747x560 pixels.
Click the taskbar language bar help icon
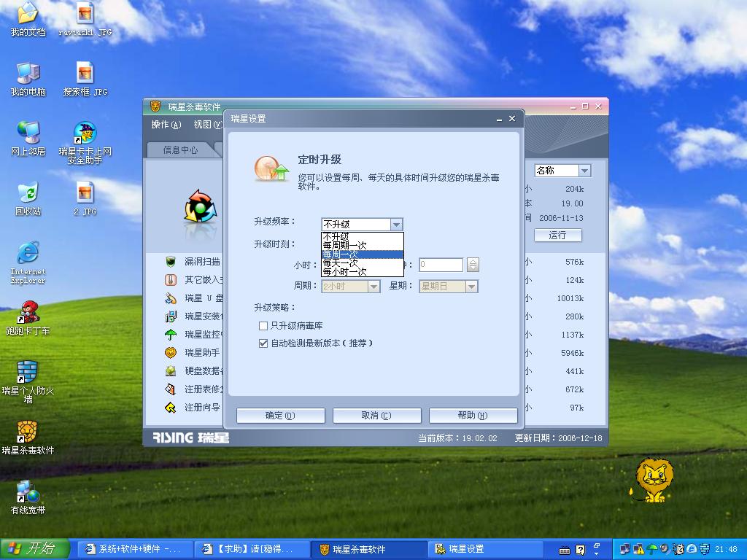pos(580,550)
